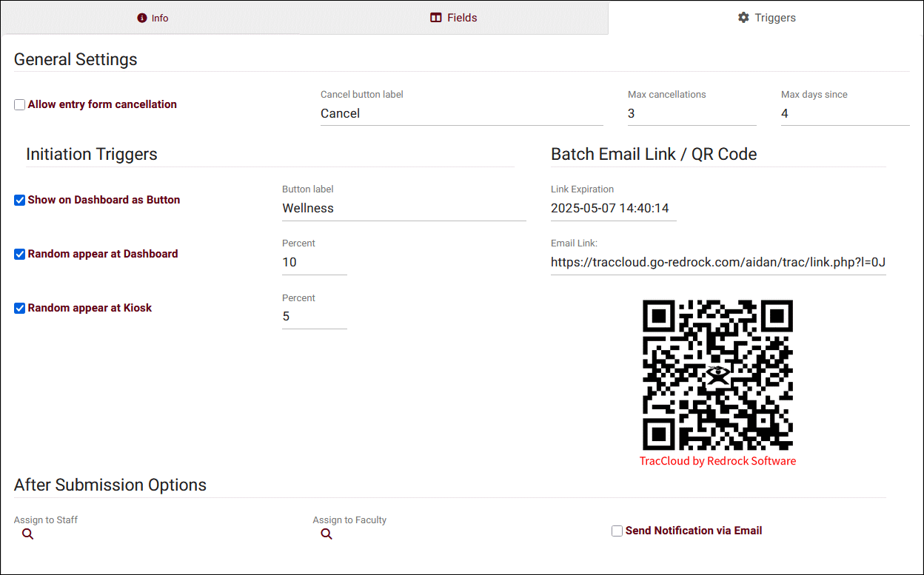The image size is (924, 575).
Task: Uncheck Show on Dashboard as Button
Action: click(x=20, y=201)
